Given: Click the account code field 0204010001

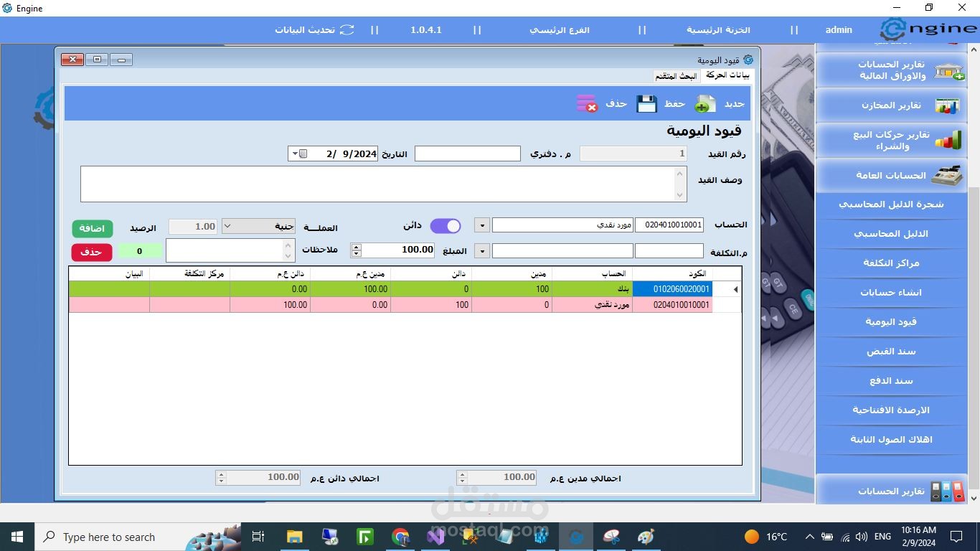Looking at the screenshot, I should tap(669, 225).
